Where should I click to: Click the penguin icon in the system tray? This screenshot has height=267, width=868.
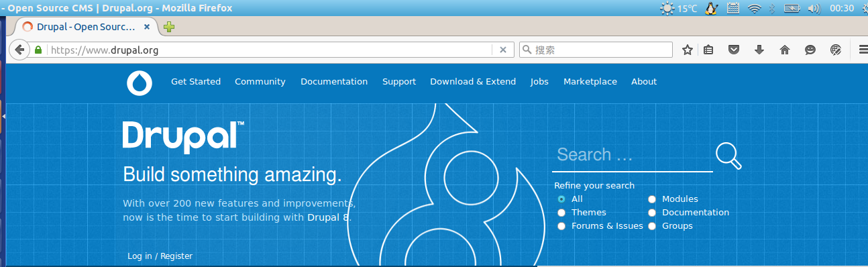click(712, 9)
